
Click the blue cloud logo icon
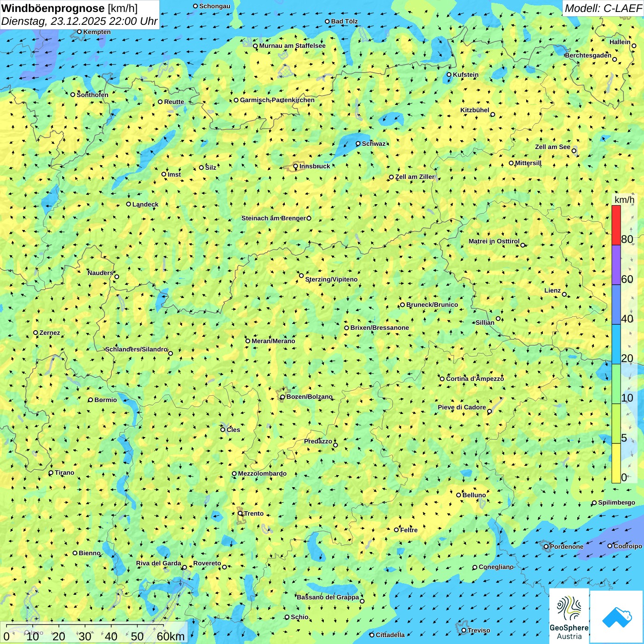pos(616,616)
